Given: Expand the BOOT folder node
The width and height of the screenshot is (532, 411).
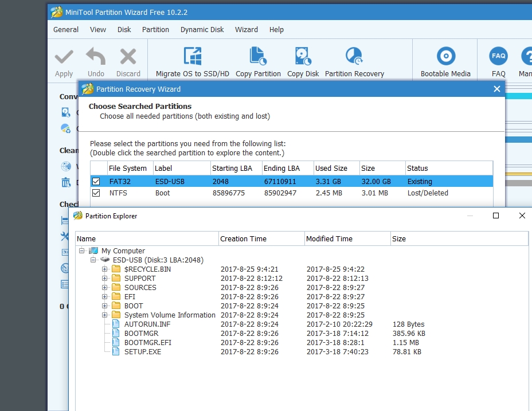Looking at the screenshot, I should pos(104,306).
